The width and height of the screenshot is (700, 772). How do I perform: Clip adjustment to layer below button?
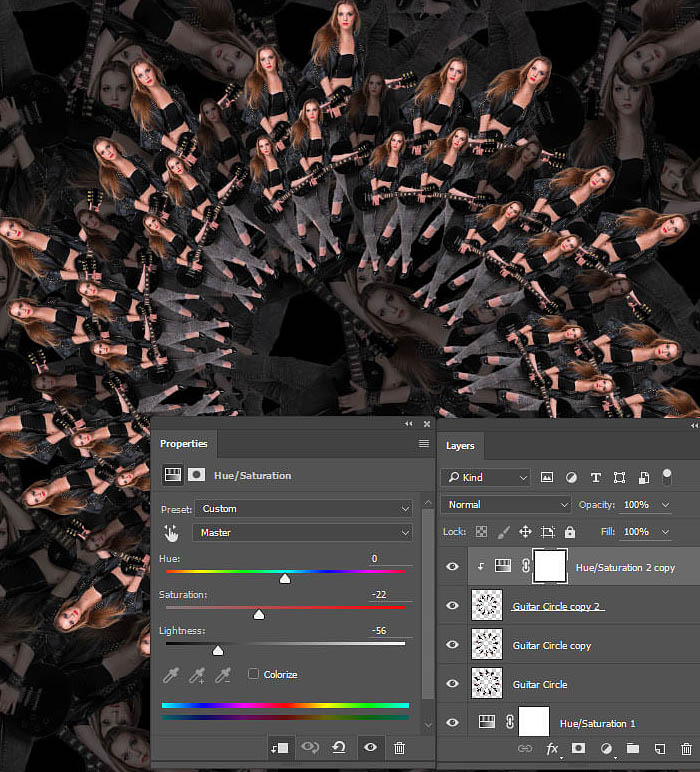(x=280, y=748)
